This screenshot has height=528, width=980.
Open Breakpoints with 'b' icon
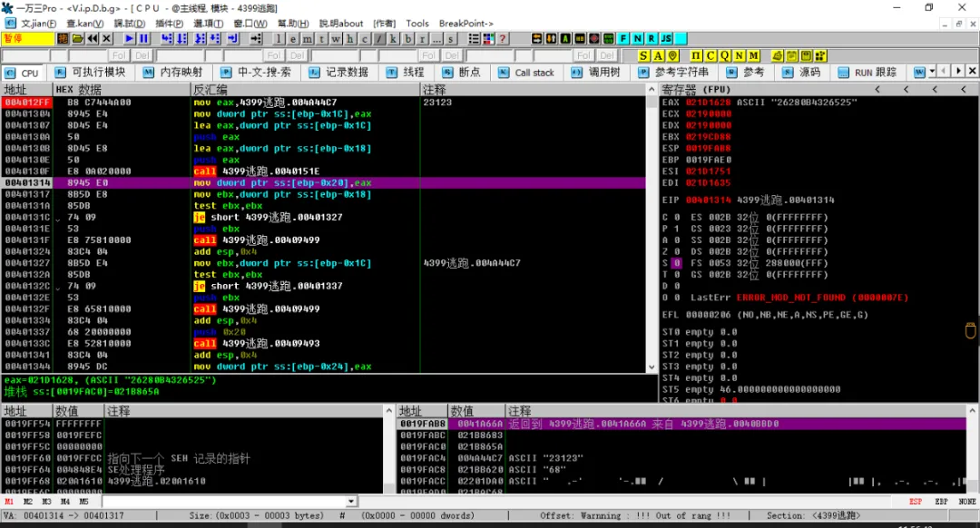point(408,39)
